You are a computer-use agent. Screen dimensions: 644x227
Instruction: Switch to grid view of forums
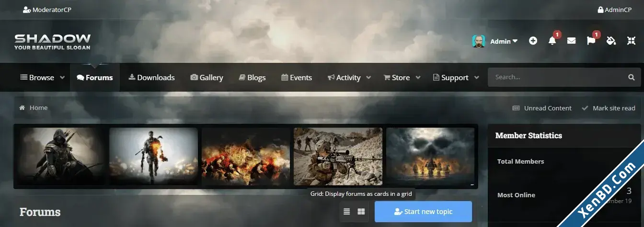coord(361,212)
